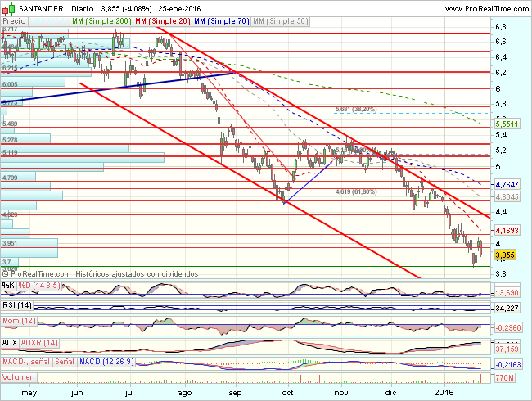This screenshot has height=401, width=532.
Task: Click the 4,6045 grey price tag
Action: (507, 196)
